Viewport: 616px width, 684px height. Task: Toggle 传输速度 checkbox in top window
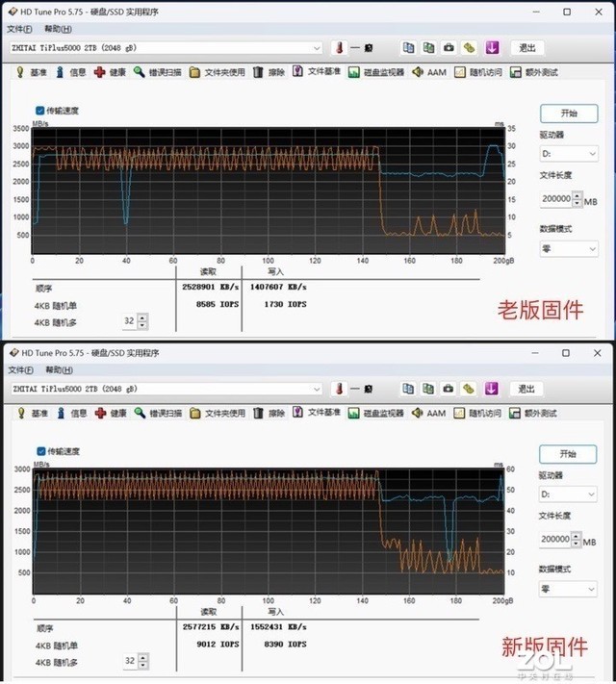pyautogui.click(x=39, y=111)
